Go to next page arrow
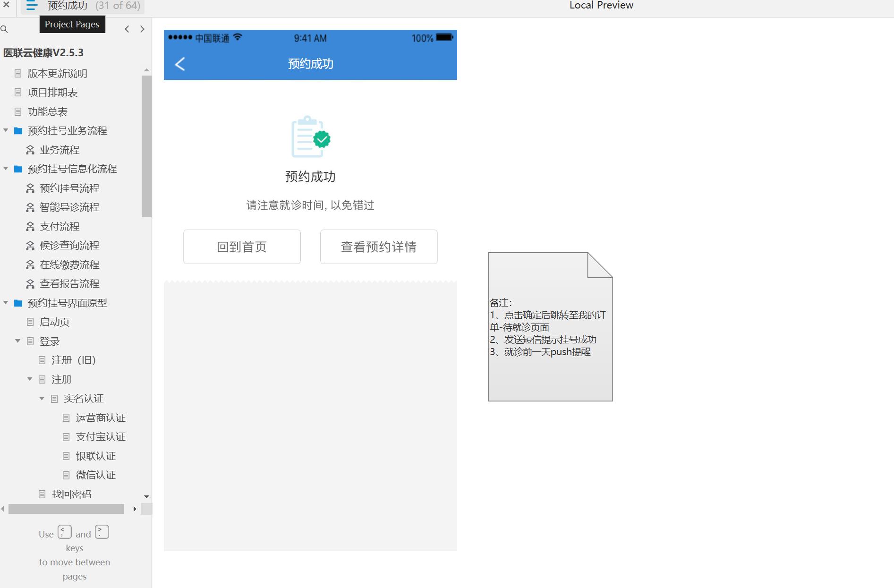 (x=142, y=29)
